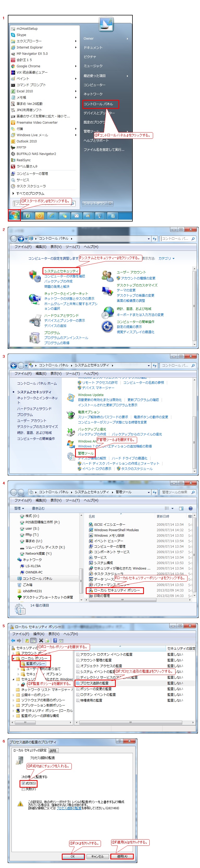Launch Google Chrome from the Start menu
Image resolution: width=200 pixels, height=868 pixels.
tap(28, 66)
